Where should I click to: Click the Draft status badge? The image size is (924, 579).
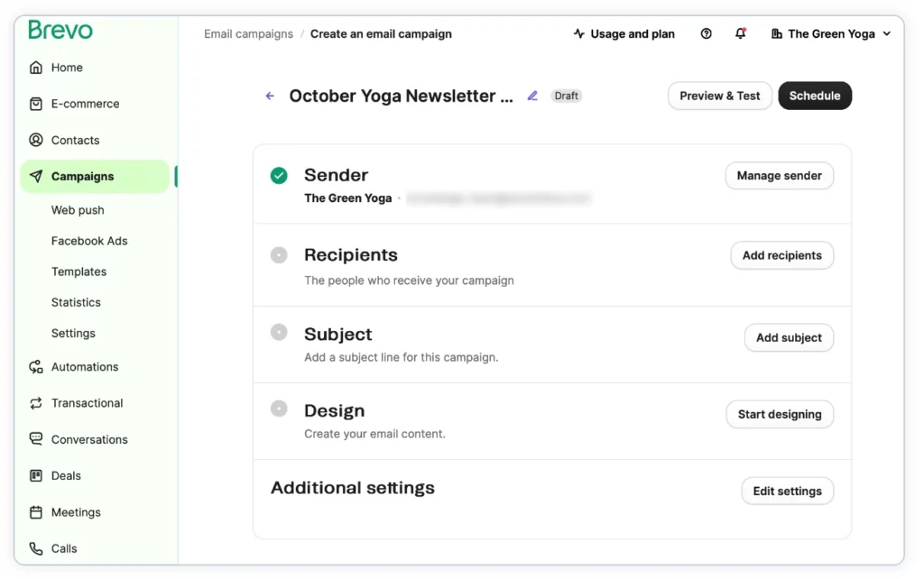(x=567, y=96)
